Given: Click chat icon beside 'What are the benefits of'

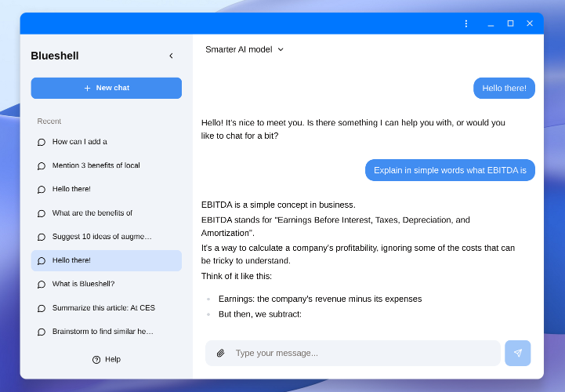Looking at the screenshot, I should (x=42, y=213).
